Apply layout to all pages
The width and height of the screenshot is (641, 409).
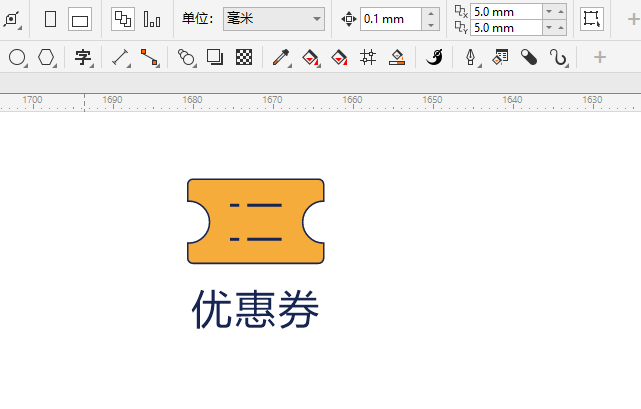[123, 19]
